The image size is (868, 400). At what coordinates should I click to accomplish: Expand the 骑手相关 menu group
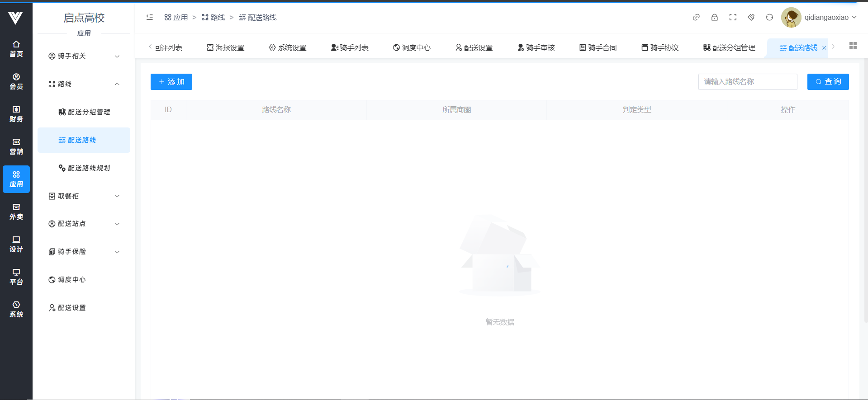[x=84, y=56]
